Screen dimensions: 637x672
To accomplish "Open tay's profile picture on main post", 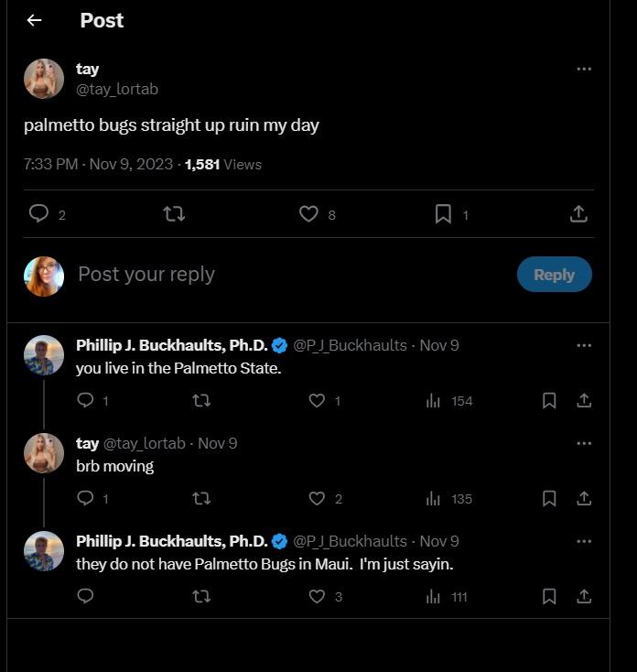I will click(44, 79).
